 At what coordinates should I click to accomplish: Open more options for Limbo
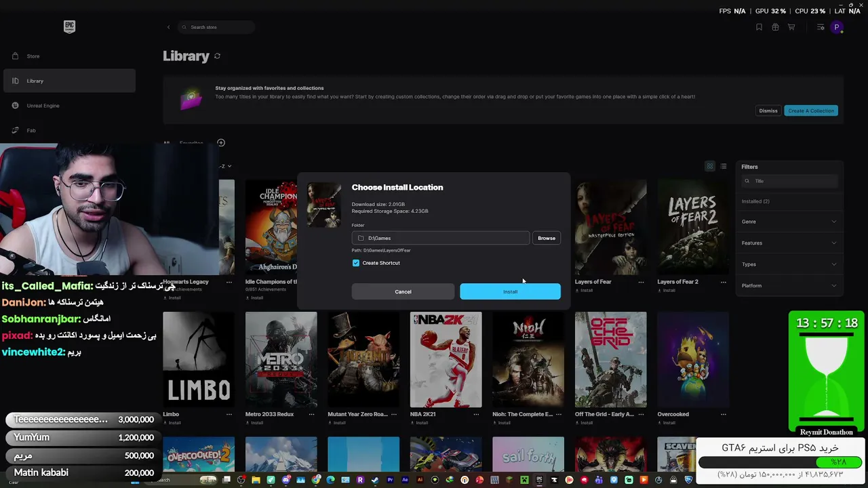pyautogui.click(x=229, y=414)
